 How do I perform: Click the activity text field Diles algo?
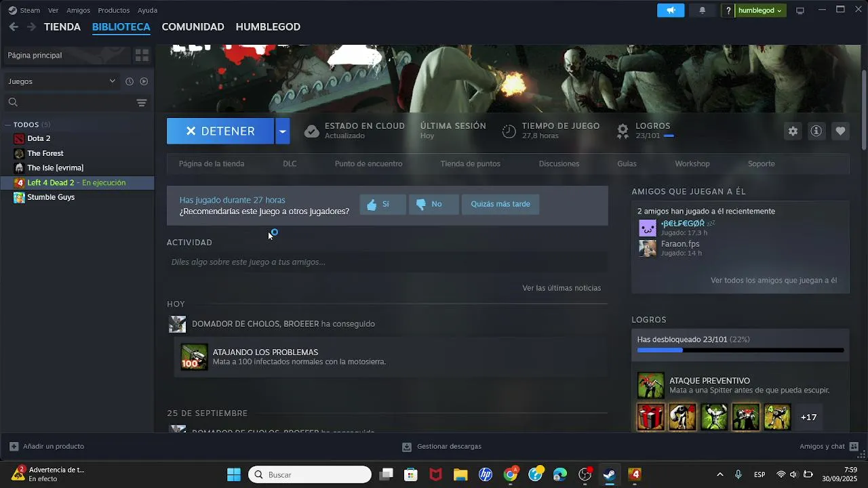[387, 262]
